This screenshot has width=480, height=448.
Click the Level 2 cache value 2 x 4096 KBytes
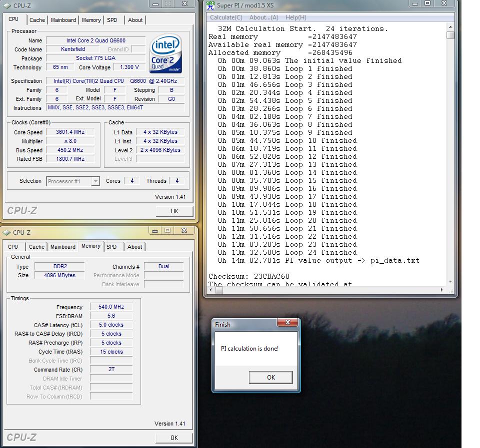tap(160, 150)
